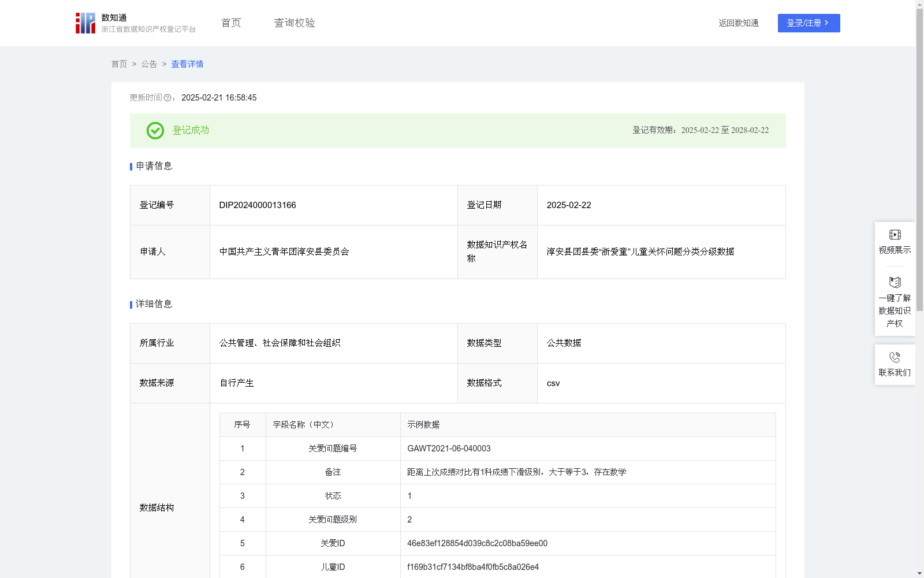The height and width of the screenshot is (578, 924).
Task: Click 公共管理、社会保障和社会组织 industry value
Action: [x=280, y=343]
